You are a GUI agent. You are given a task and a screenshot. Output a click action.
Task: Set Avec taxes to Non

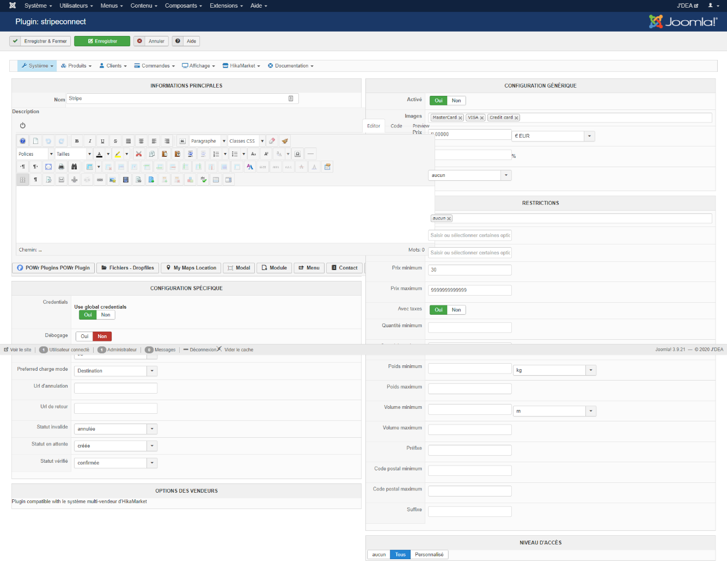[456, 310]
